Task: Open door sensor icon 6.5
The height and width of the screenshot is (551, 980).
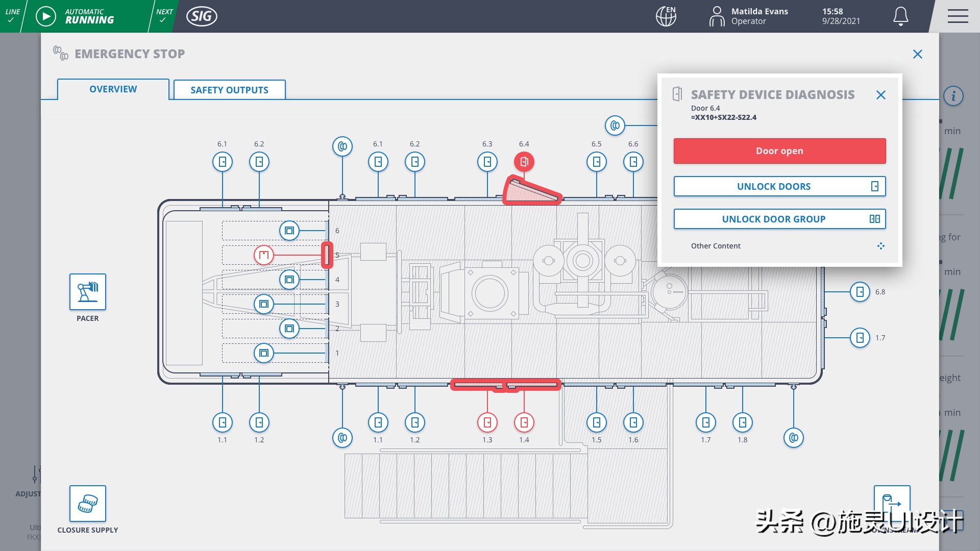Action: 596,161
